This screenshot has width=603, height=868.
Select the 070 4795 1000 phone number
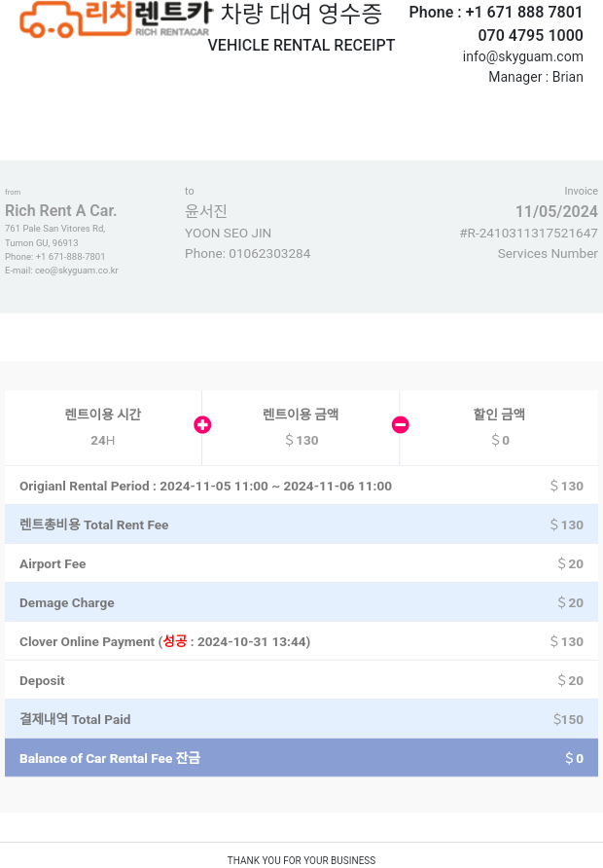coord(530,35)
